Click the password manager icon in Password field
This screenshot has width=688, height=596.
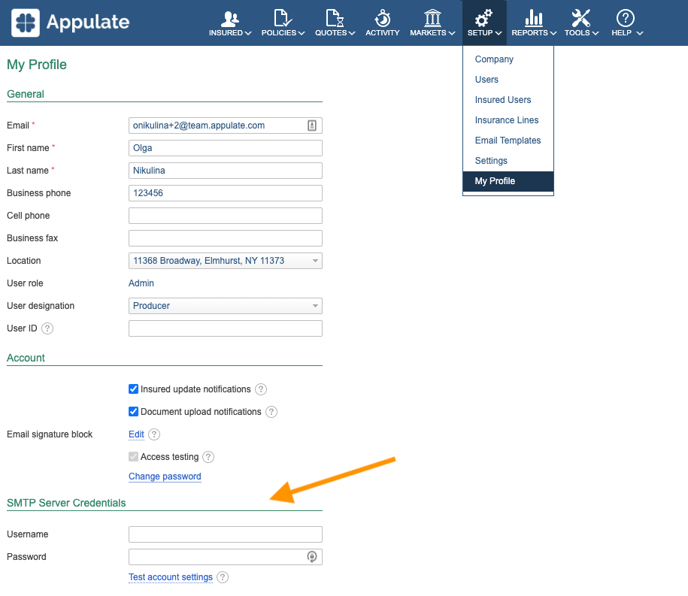pyautogui.click(x=312, y=557)
